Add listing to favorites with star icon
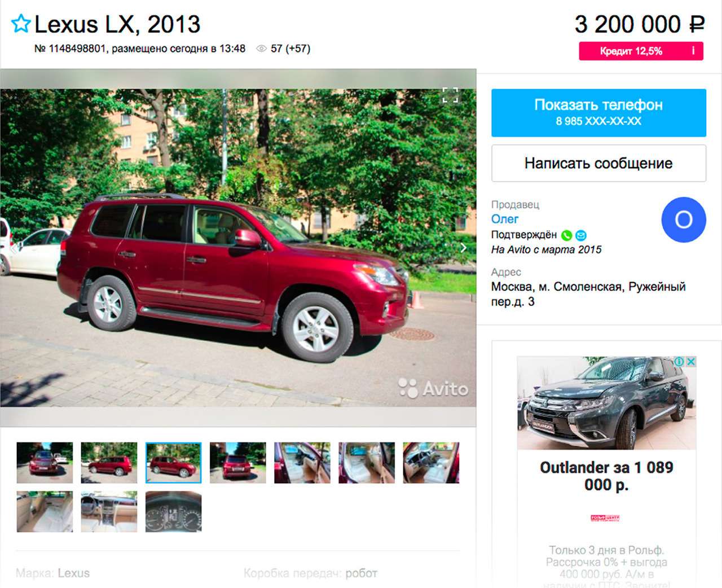This screenshot has width=722, height=588. point(21,24)
